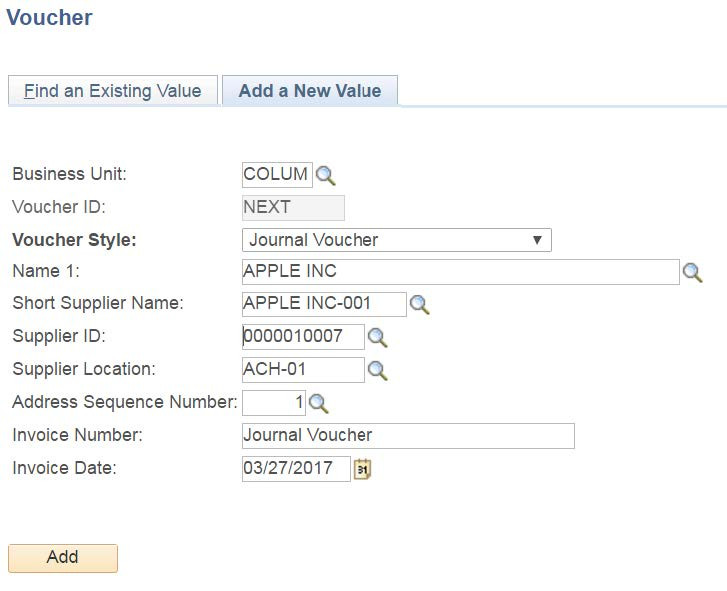Click into the Business Unit field

point(277,174)
